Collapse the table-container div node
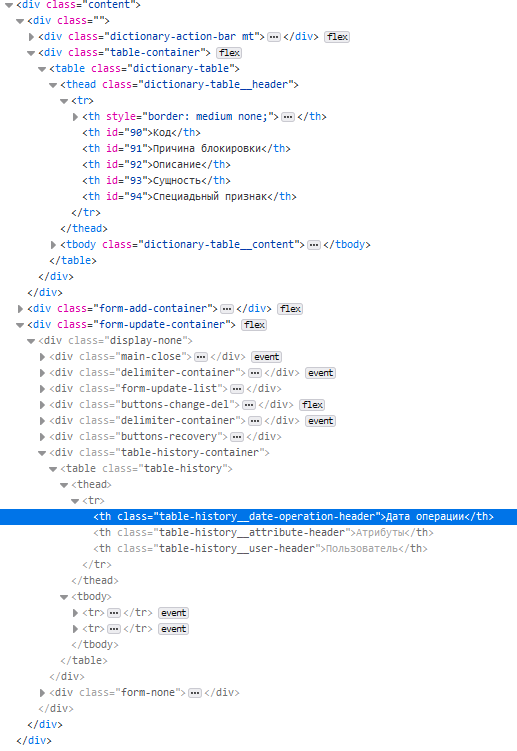The image size is (517, 751). [x=31, y=53]
